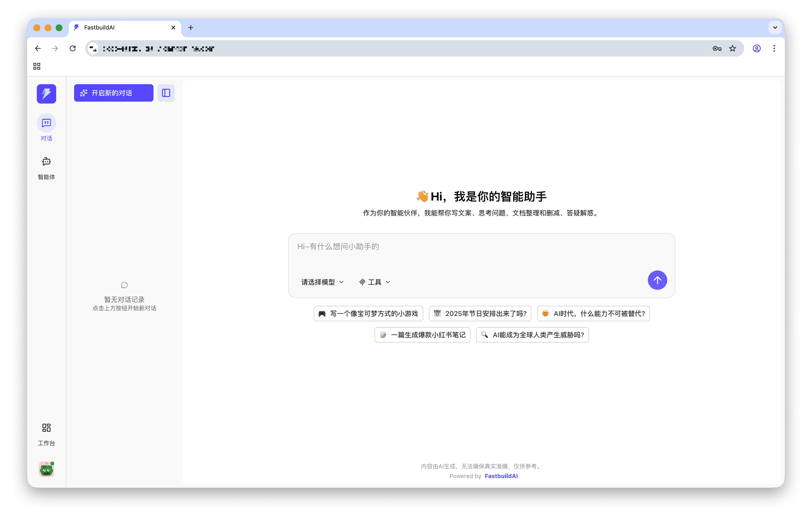The height and width of the screenshot is (524, 812).
Task: Click the 开启新的对话 button
Action: pyautogui.click(x=113, y=93)
